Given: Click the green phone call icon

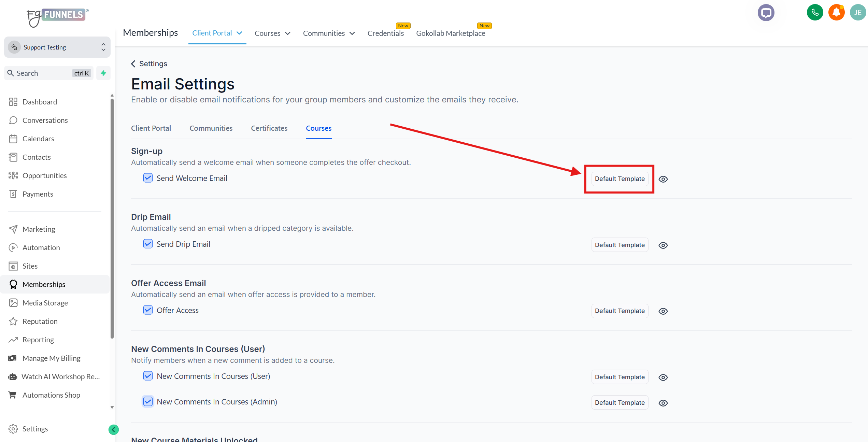Looking at the screenshot, I should click(x=815, y=13).
